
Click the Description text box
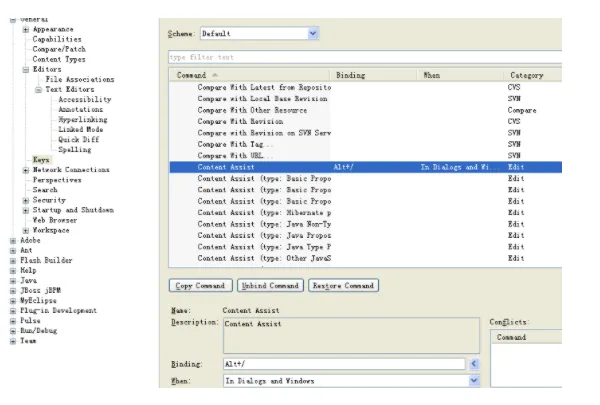click(x=351, y=335)
